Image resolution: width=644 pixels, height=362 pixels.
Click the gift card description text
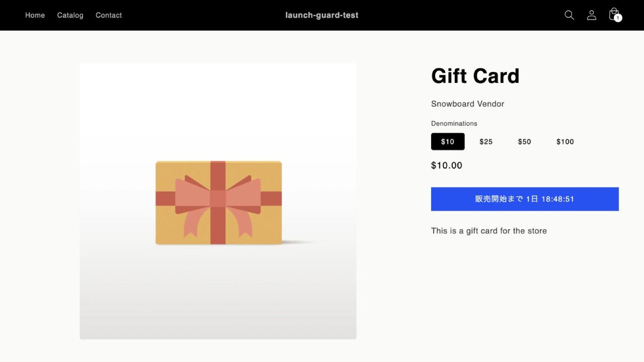click(489, 231)
